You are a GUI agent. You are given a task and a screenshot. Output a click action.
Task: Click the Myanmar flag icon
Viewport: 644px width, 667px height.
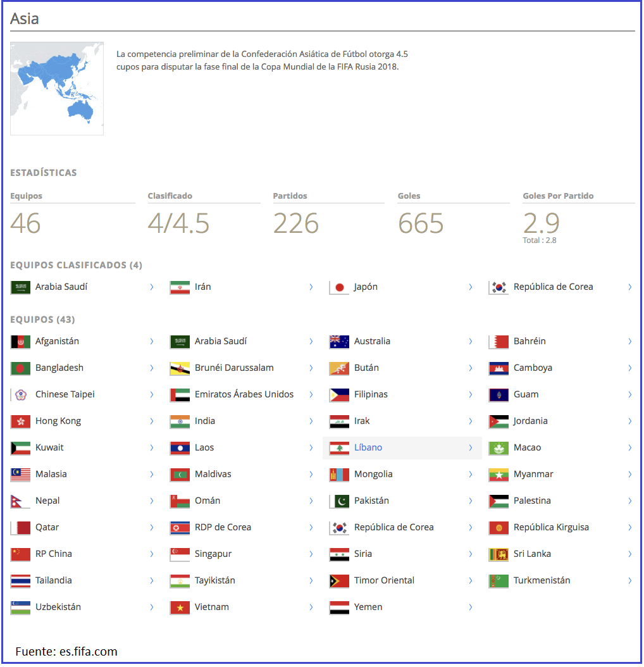(x=498, y=475)
